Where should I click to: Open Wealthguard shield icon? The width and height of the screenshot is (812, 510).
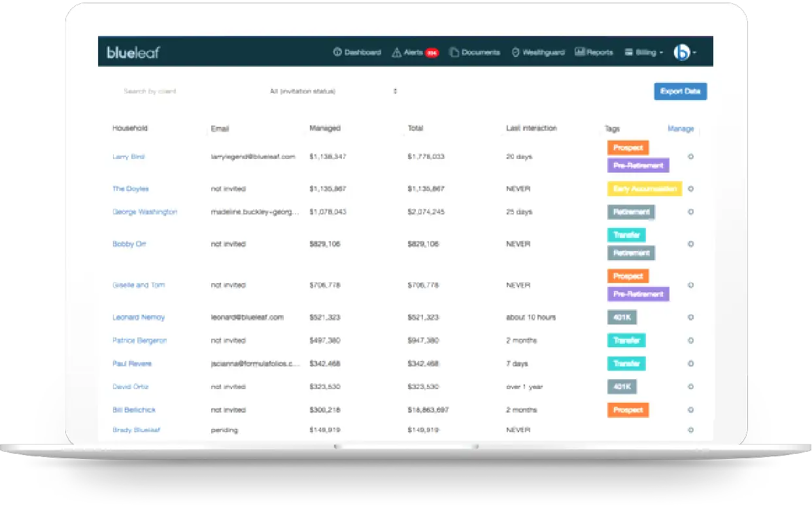pyautogui.click(x=515, y=52)
